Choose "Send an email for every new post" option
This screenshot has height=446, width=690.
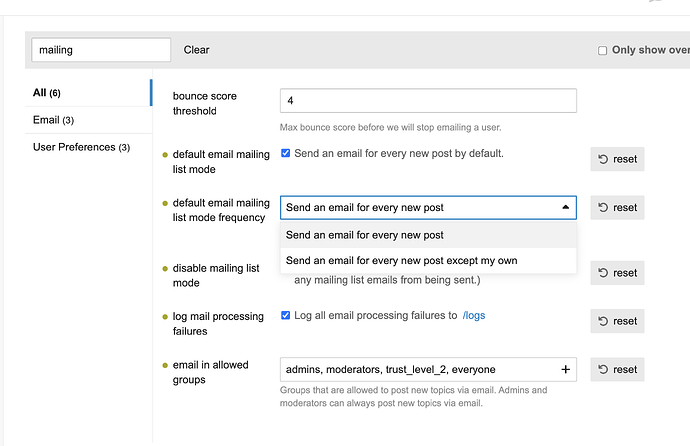[x=428, y=235]
